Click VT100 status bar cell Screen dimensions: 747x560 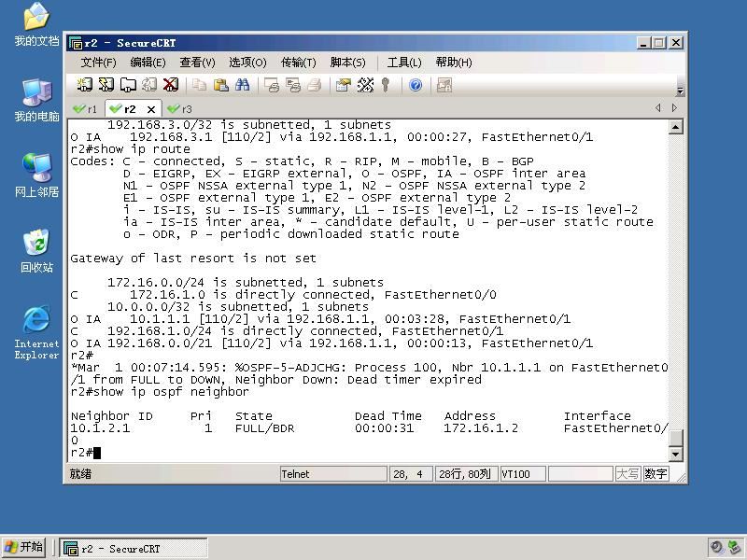[523, 474]
